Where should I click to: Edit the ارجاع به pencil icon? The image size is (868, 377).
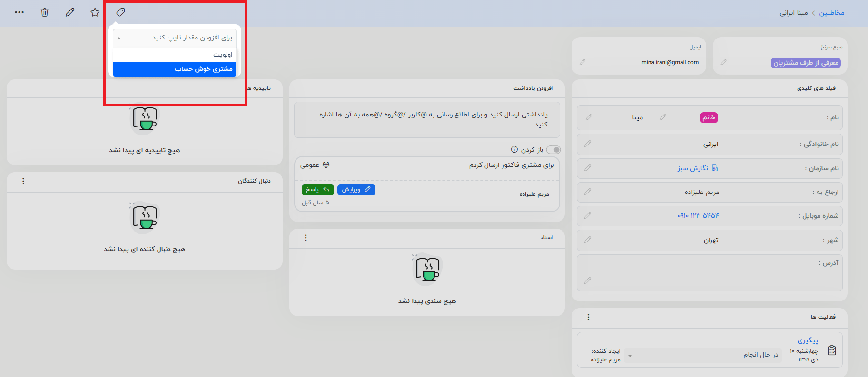(x=588, y=192)
